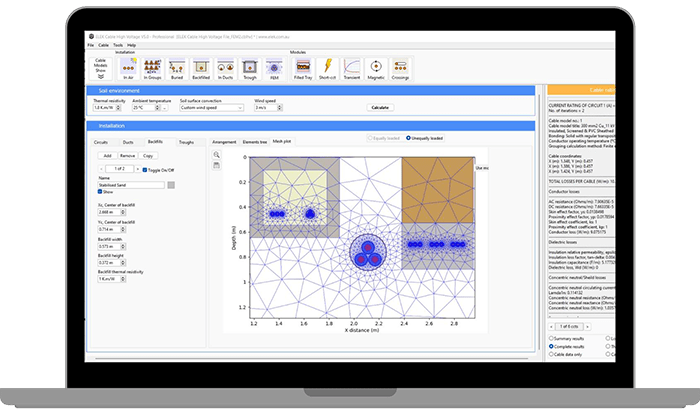Switch to the Elements tree tab
700x414 pixels.
point(254,142)
